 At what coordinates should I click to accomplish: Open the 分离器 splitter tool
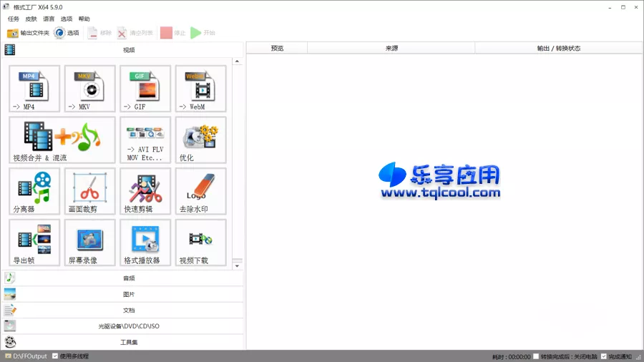click(34, 191)
